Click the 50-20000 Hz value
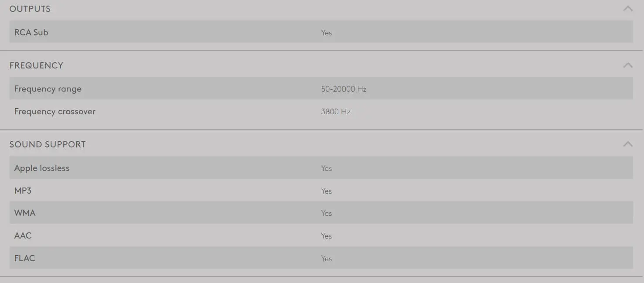 [x=344, y=89]
